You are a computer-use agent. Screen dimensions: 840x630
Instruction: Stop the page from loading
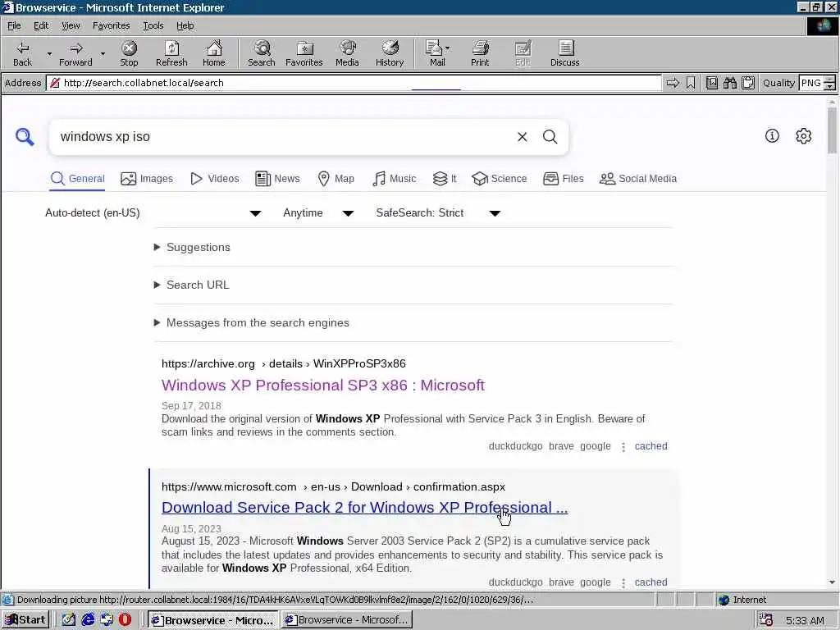coord(129,53)
